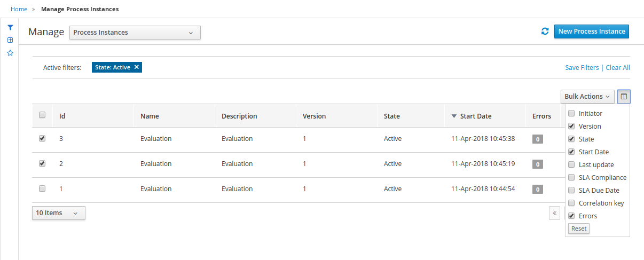Screen dimensions: 644x260
Task: Toggle the column picker icon button
Action: coord(624,97)
